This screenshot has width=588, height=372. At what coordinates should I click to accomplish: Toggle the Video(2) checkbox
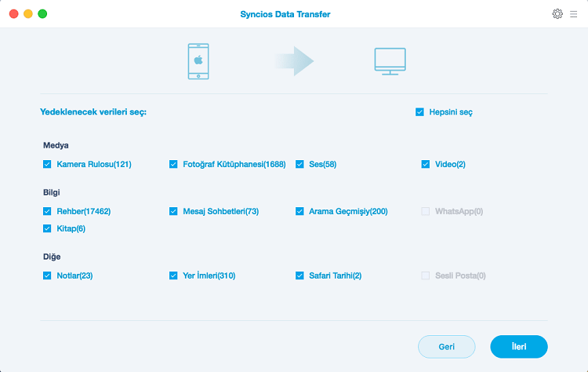tap(425, 164)
